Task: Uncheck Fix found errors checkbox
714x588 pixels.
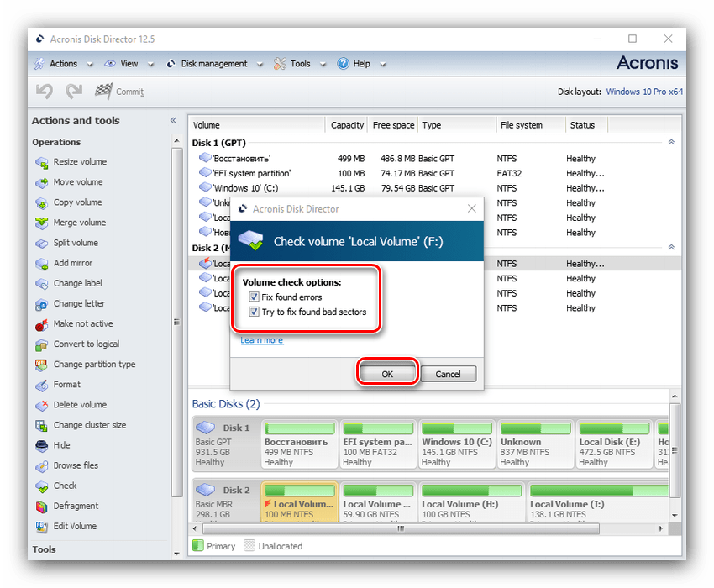Action: pos(254,297)
